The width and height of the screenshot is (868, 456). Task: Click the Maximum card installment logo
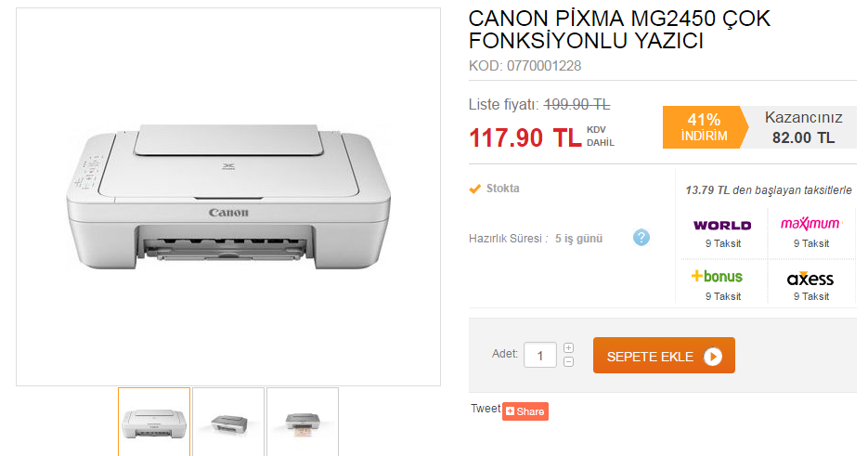coord(811,223)
